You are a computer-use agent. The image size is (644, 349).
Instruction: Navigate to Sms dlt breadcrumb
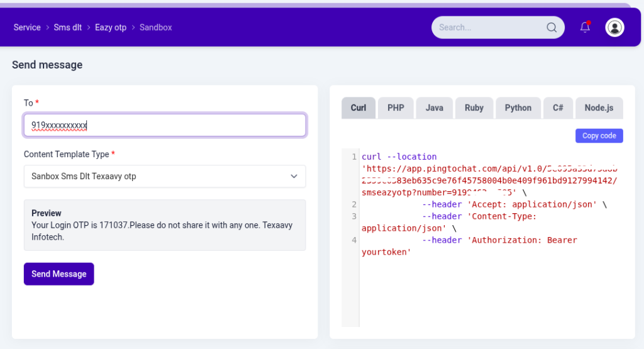point(68,27)
